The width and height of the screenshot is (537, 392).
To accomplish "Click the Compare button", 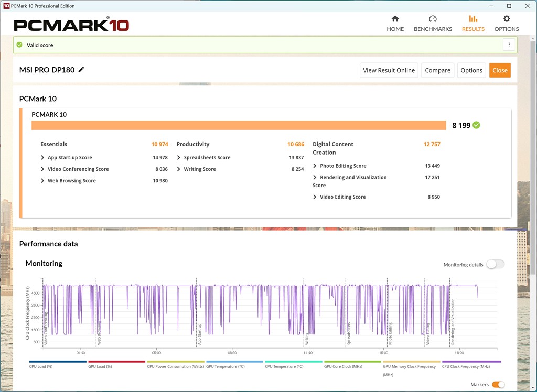I will click(x=437, y=70).
